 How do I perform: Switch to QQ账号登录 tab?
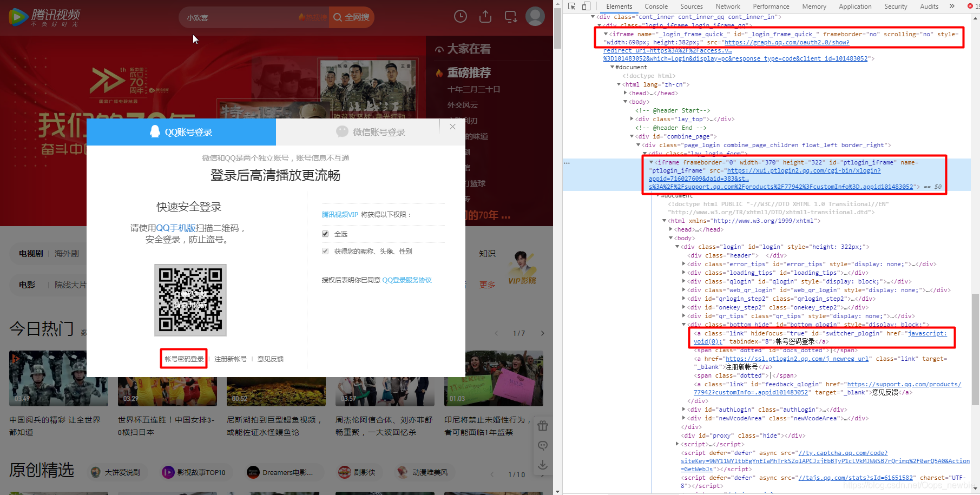pos(181,132)
